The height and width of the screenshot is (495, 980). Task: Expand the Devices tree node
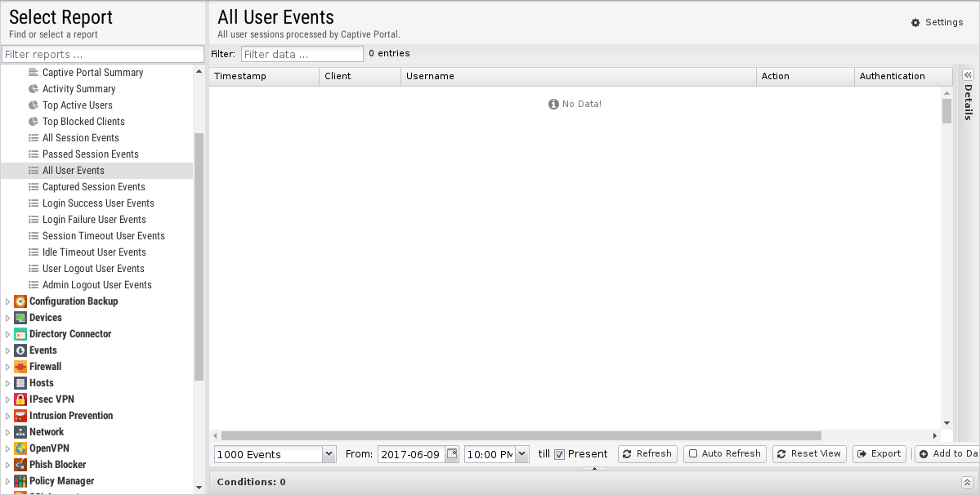[x=7, y=318]
